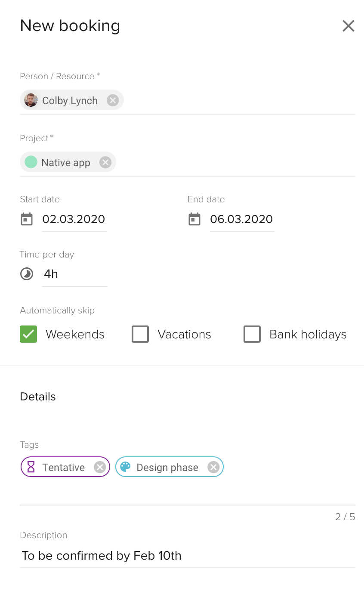
Task: Edit the end date 06.03.2020 field
Action: click(x=242, y=220)
